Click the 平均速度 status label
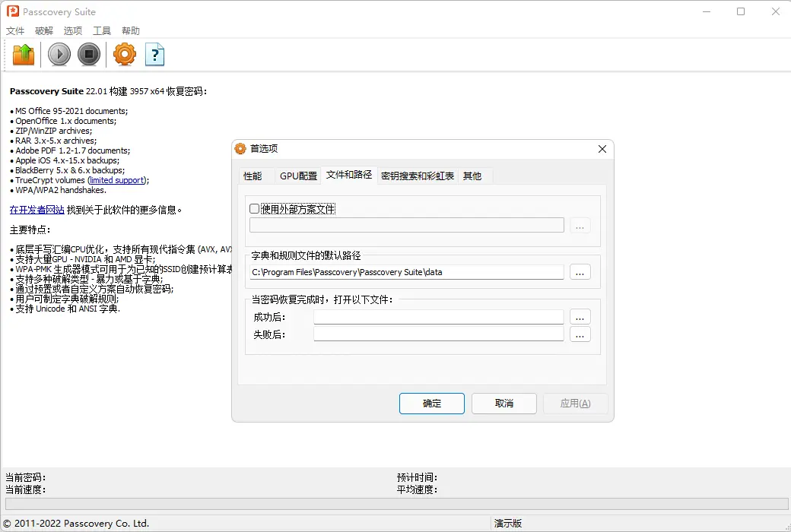Image resolution: width=791 pixels, height=532 pixels. [x=417, y=489]
